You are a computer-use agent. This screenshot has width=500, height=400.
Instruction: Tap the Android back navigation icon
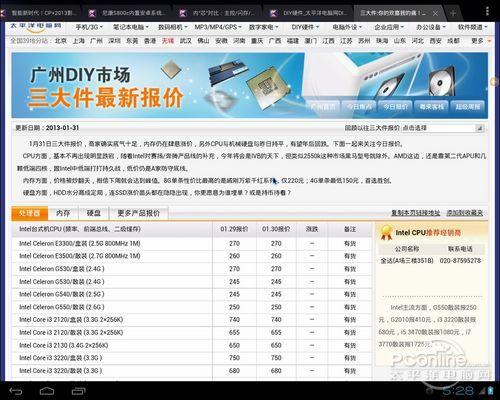[16, 391]
